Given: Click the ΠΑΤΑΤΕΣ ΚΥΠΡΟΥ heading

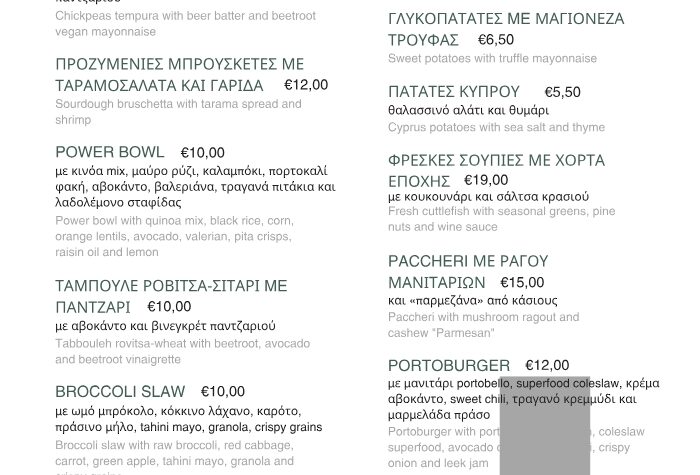Looking at the screenshot, I should tap(454, 91).
